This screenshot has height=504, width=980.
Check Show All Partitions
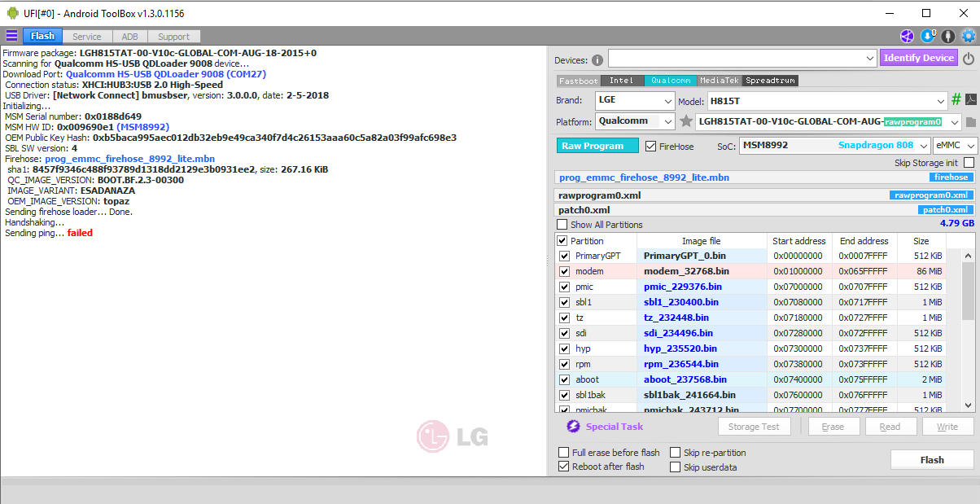click(x=562, y=225)
